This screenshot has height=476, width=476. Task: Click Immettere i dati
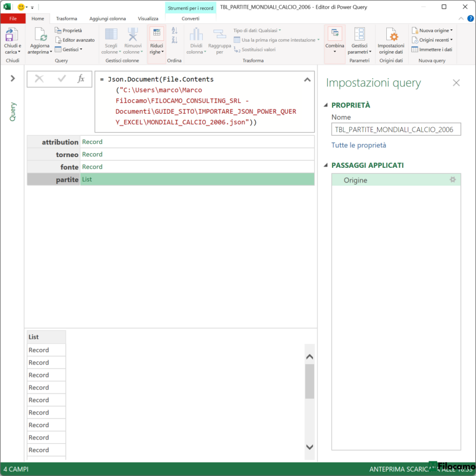click(432, 49)
